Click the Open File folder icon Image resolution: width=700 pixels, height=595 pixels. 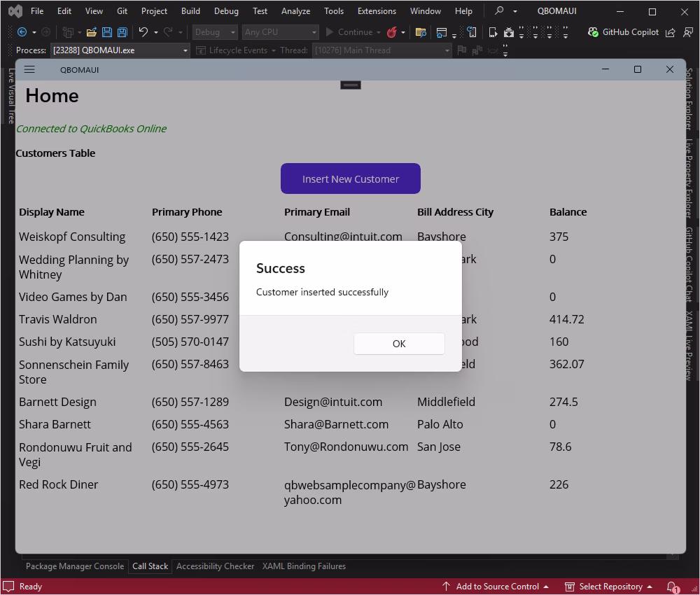(x=92, y=32)
